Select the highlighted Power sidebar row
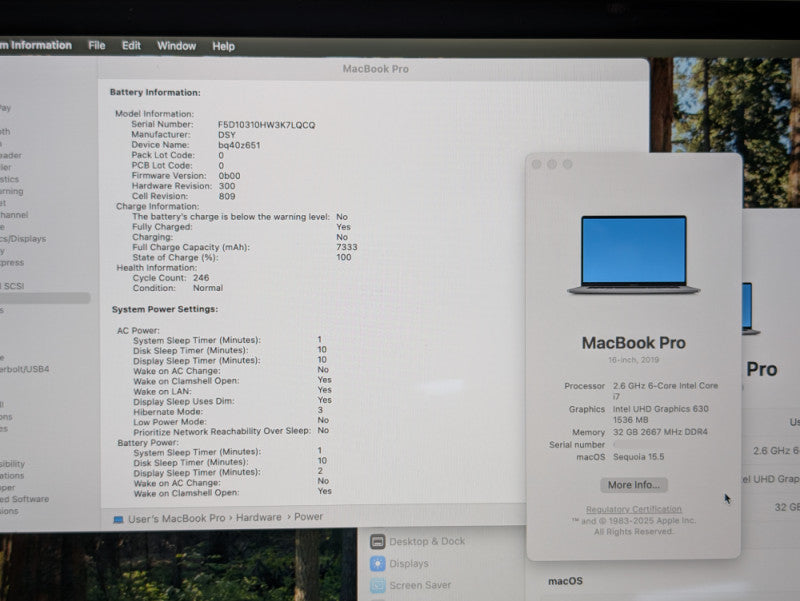800x601 pixels. [x=45, y=298]
